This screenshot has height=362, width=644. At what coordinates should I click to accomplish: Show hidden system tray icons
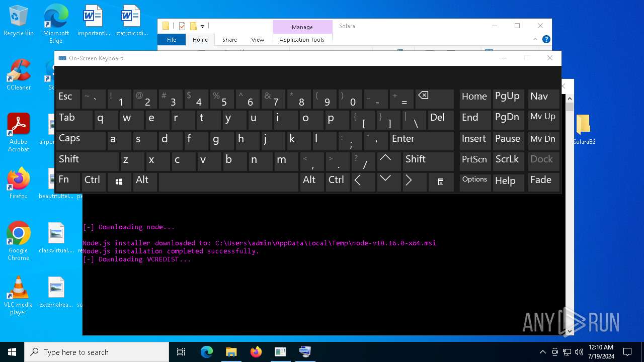click(x=542, y=352)
